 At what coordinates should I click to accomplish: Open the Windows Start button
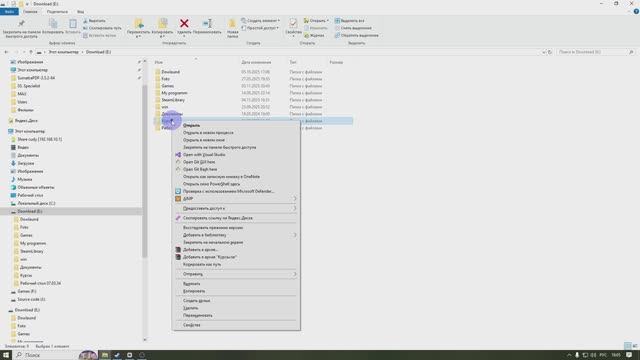[6, 355]
